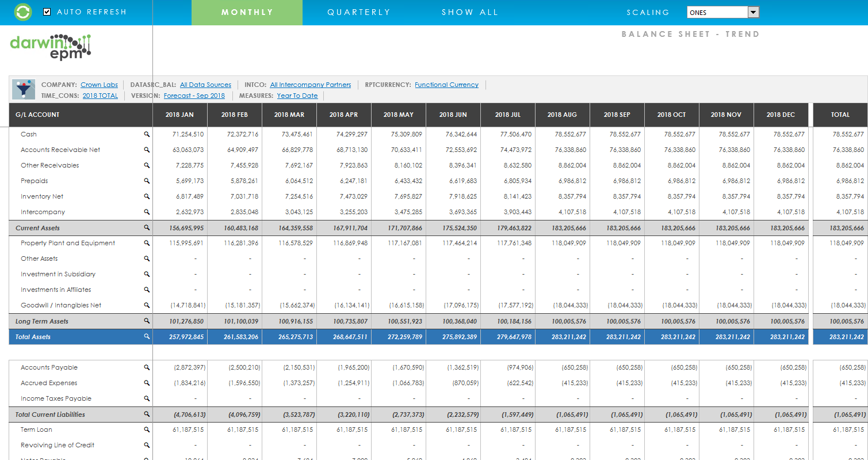The image size is (868, 460).
Task: Toggle the Auto Refresh checkbox
Action: pyautogui.click(x=47, y=12)
